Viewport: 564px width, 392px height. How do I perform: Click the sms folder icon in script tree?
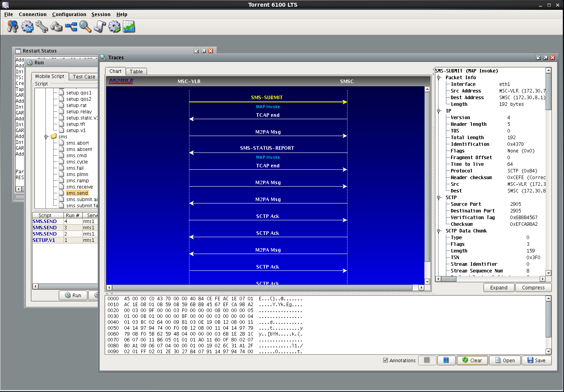click(54, 136)
